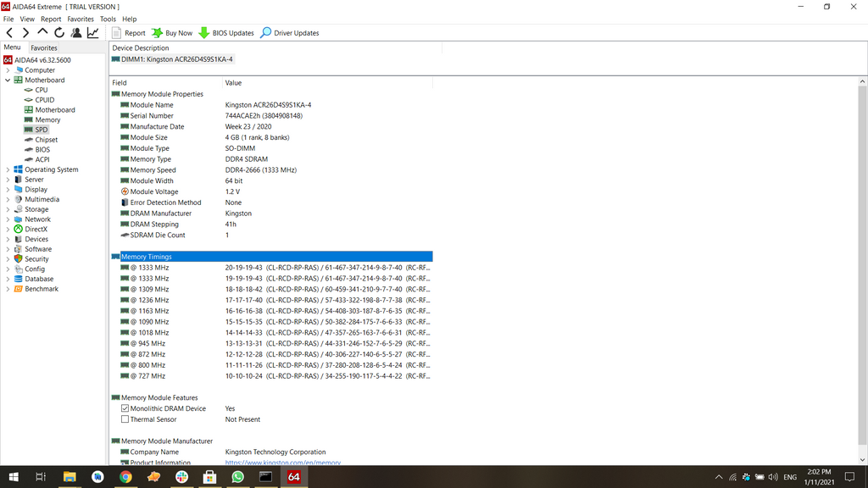Select the AIDA64 v6.32.5600 root node

click(36, 60)
